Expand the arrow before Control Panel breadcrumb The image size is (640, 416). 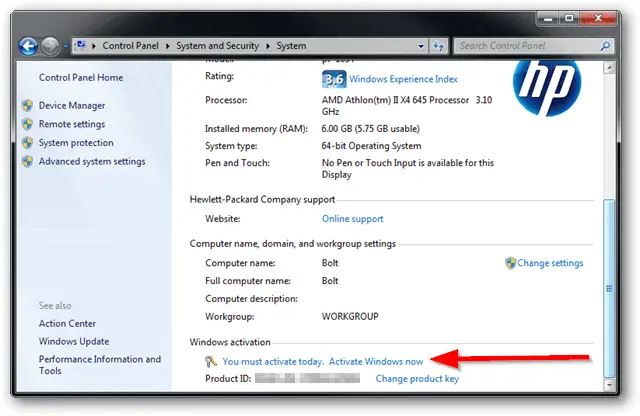94,46
